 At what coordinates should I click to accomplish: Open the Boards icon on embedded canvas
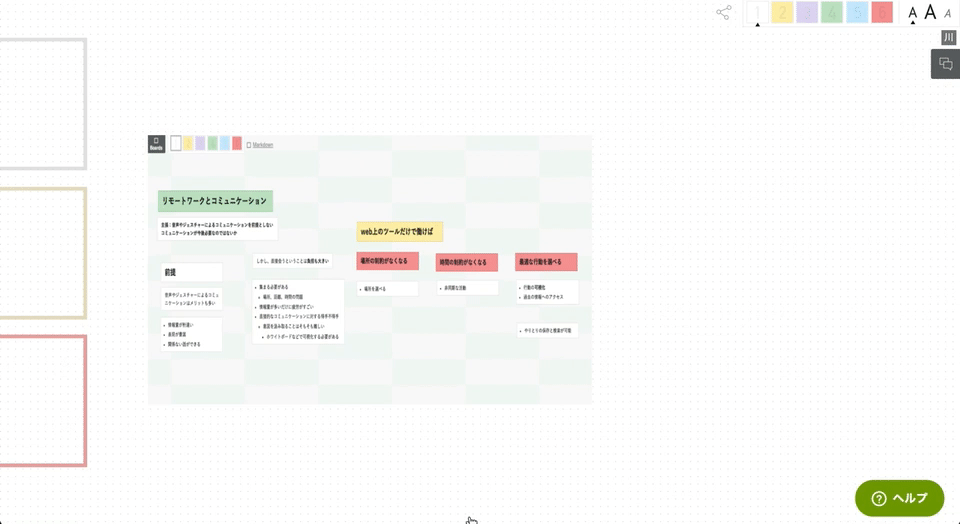tap(156, 144)
